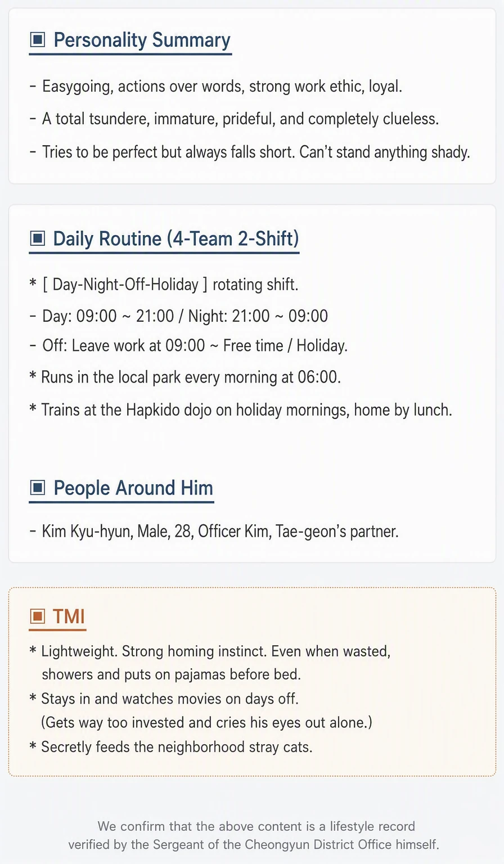Select the Personality Summary heading
Screen dimensions: 504x864
tap(142, 40)
